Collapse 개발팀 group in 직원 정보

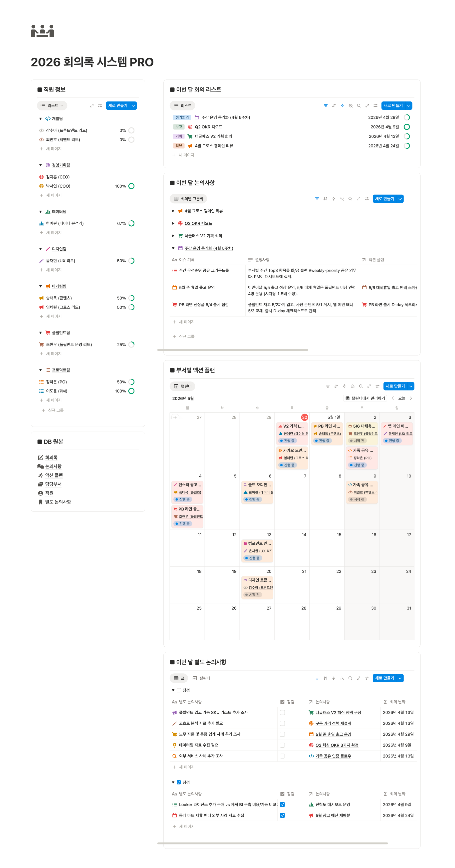tap(40, 119)
